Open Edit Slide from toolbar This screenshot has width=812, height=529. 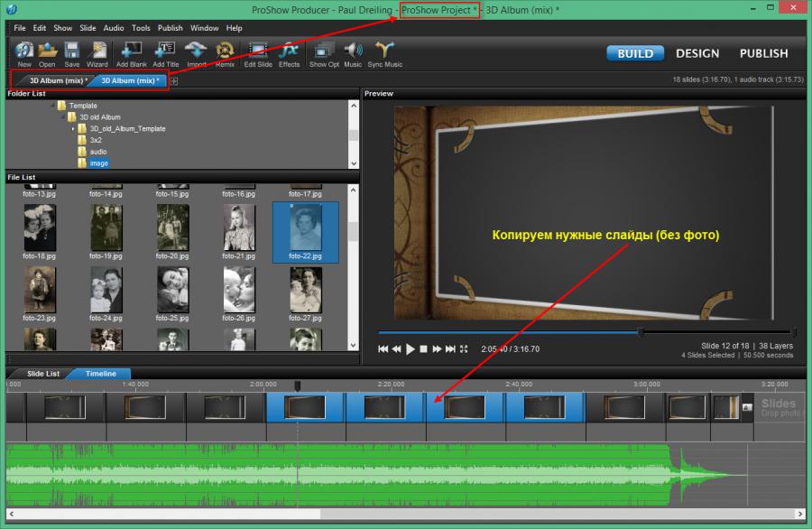pos(258,54)
